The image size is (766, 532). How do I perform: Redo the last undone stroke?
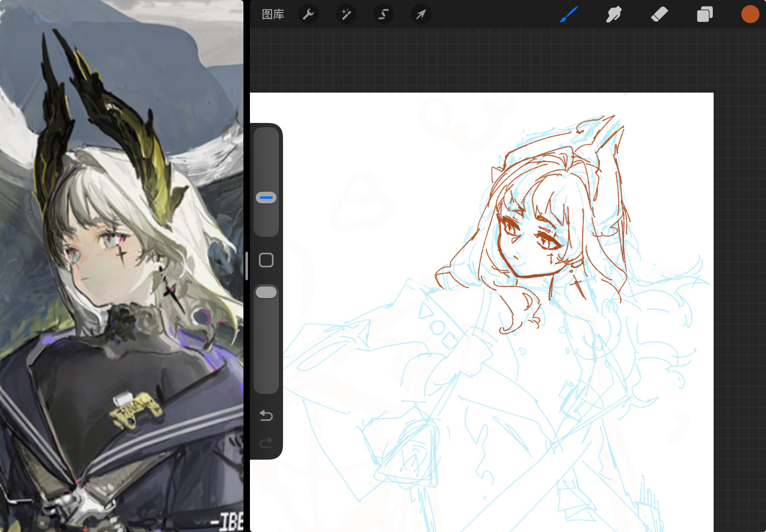pos(266,443)
